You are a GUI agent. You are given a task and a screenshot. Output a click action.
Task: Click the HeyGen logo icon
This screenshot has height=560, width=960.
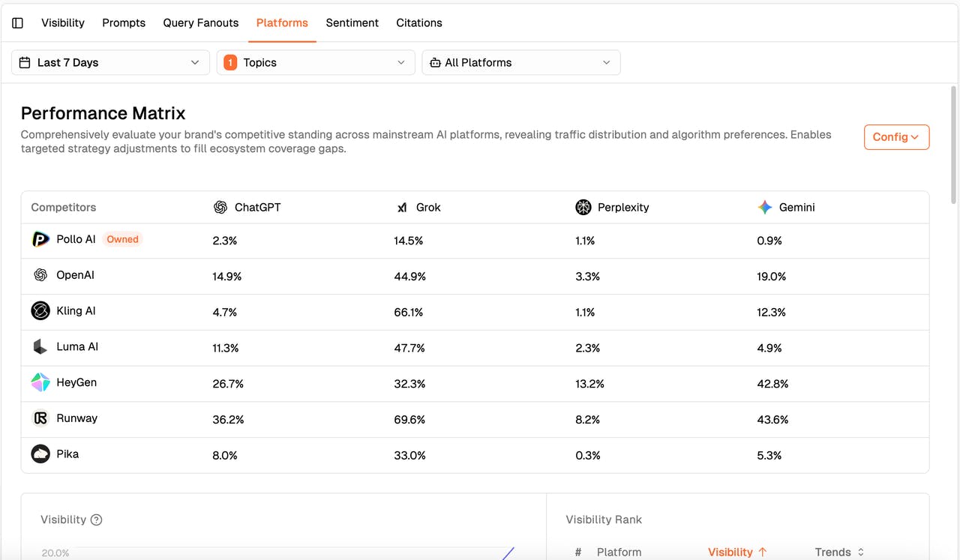point(40,382)
